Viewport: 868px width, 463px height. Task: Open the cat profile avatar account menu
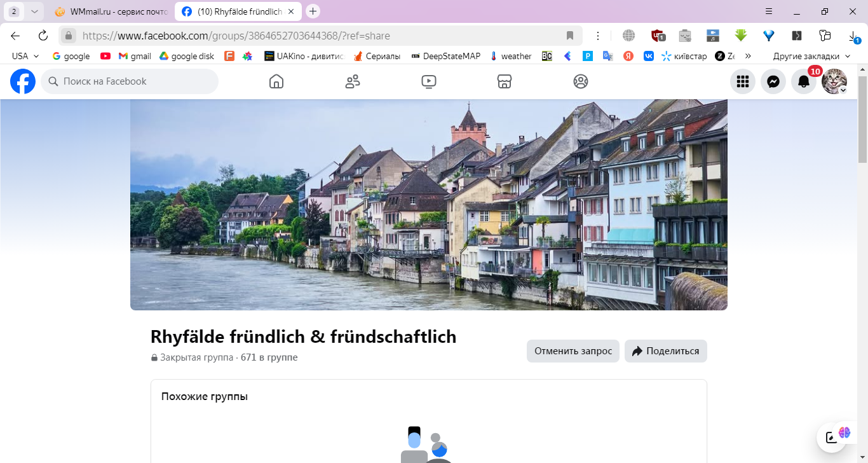click(834, 81)
